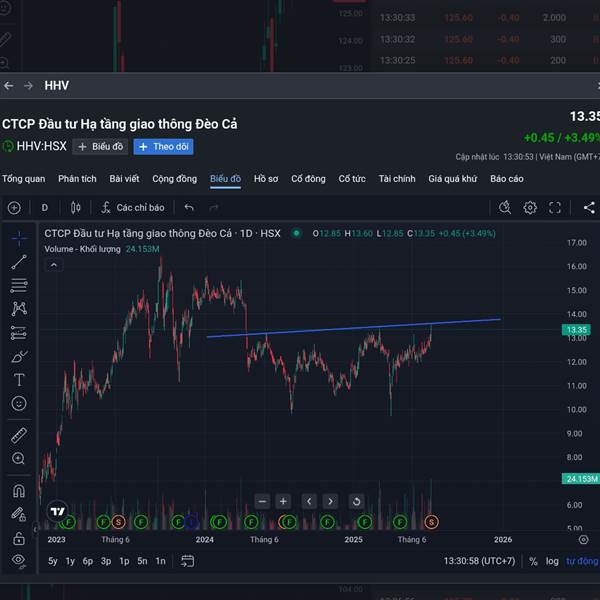The width and height of the screenshot is (600, 600).
Task: Open the 13:30:58 (UTC+7) timezone menu
Action: (479, 561)
